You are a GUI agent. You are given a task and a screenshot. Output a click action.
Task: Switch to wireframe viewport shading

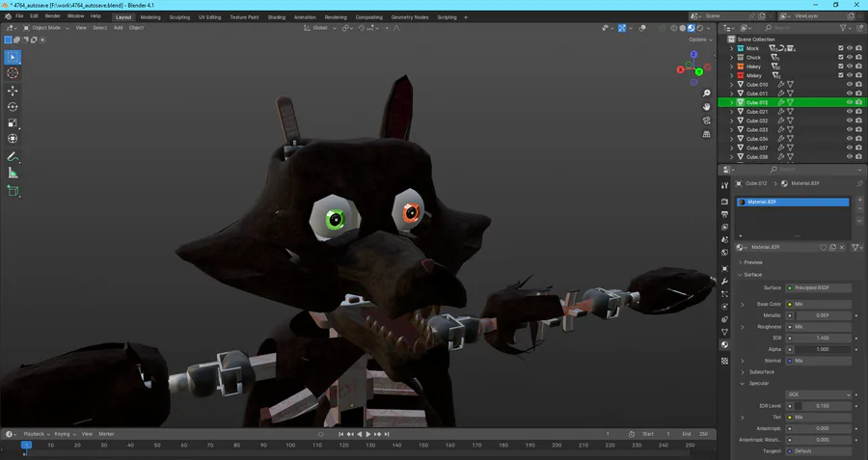click(674, 28)
